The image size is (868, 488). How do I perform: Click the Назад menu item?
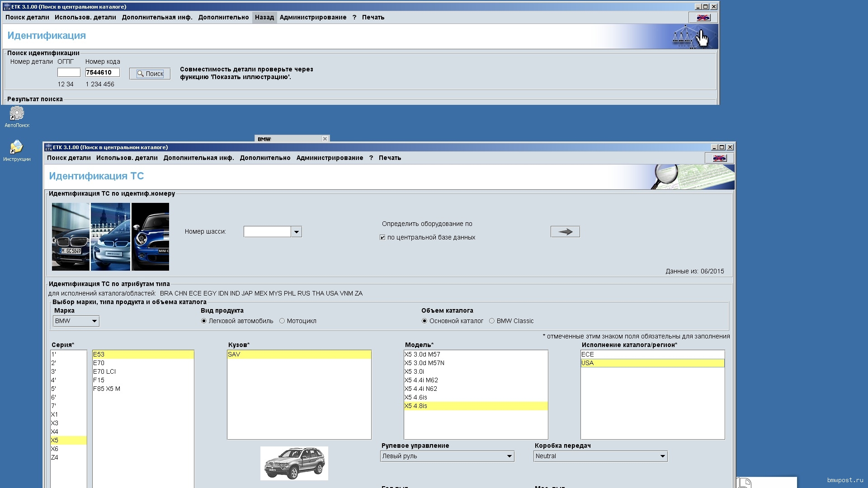point(264,18)
